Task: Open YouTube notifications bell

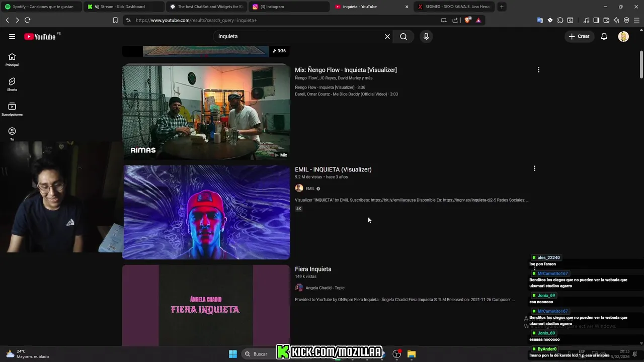Action: pos(604,36)
